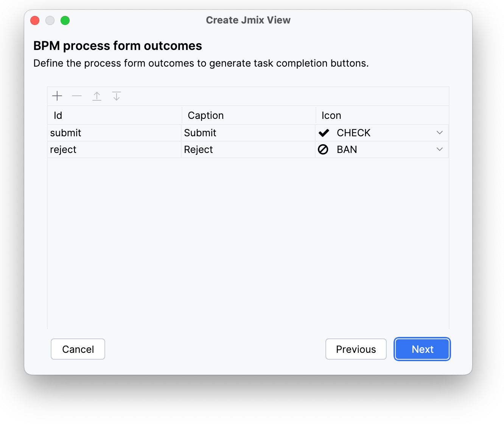Image resolution: width=504 pixels, height=424 pixels.
Task: Click the remove outcome minus icon
Action: (77, 96)
